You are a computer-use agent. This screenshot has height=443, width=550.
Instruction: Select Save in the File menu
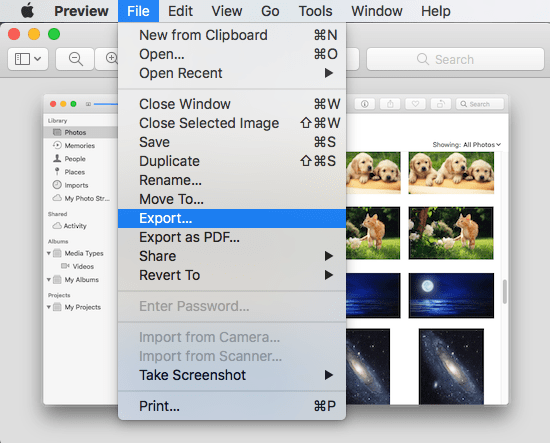[x=232, y=142]
